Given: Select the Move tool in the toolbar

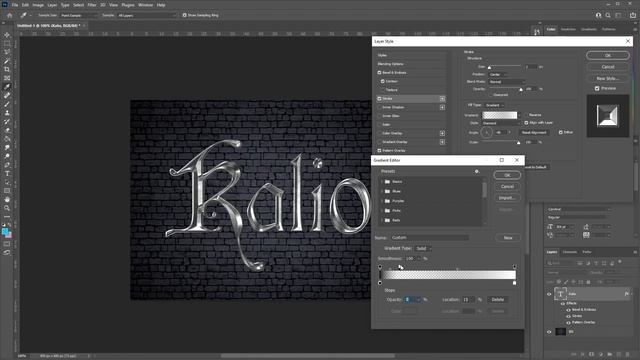Looking at the screenshot, I should tap(7, 35).
